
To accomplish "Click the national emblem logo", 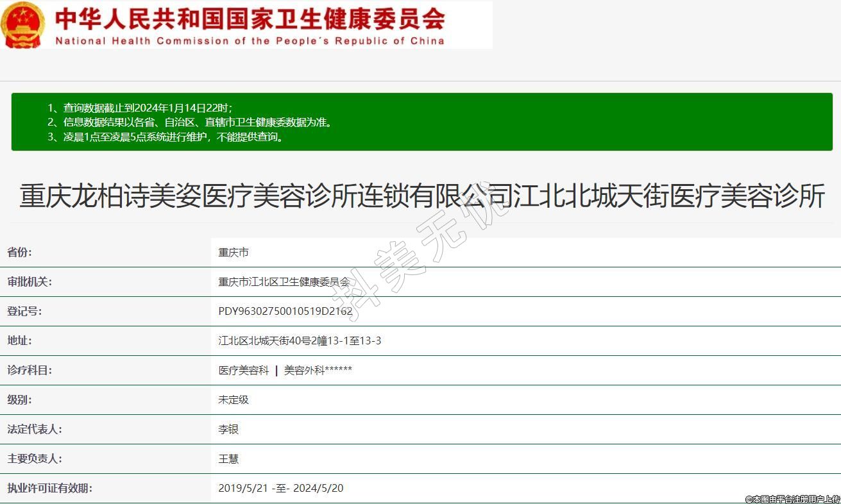I will [22, 24].
